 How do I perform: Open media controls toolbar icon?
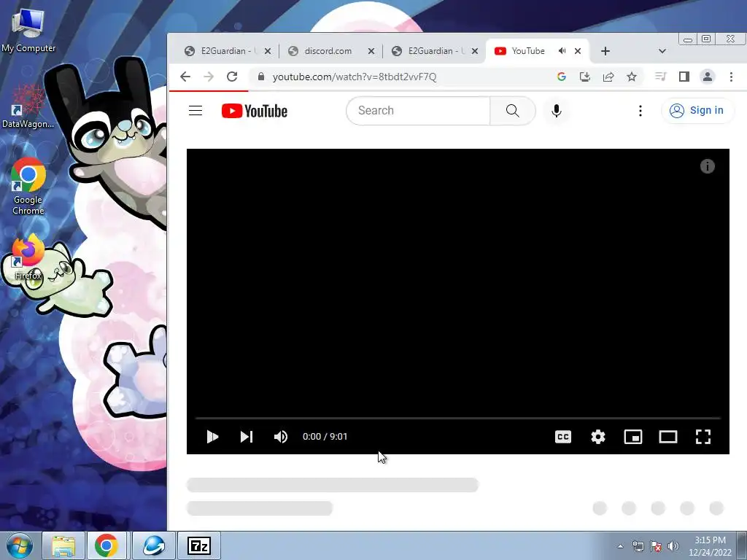point(661,77)
